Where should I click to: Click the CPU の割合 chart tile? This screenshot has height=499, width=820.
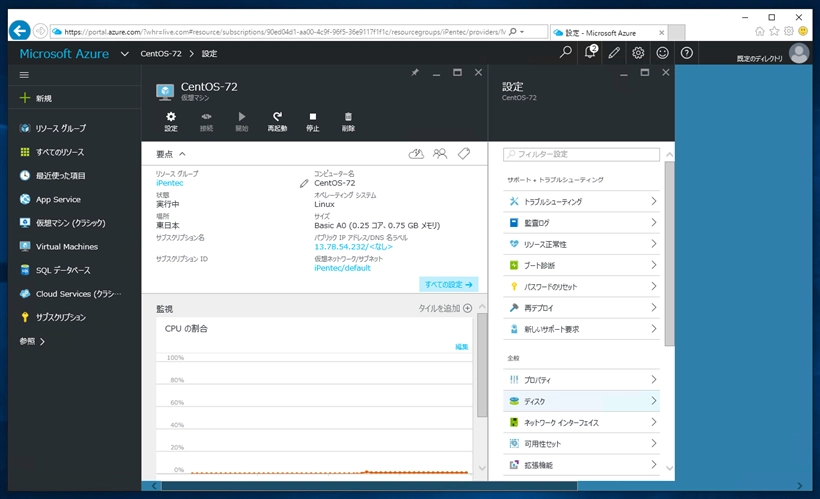point(314,397)
